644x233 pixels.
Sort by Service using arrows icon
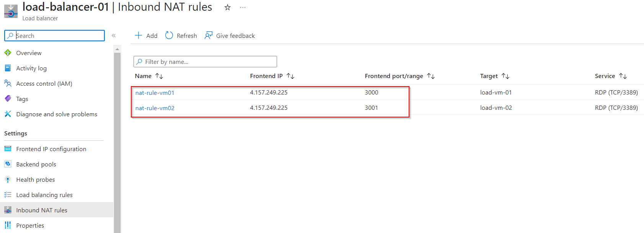pos(623,76)
